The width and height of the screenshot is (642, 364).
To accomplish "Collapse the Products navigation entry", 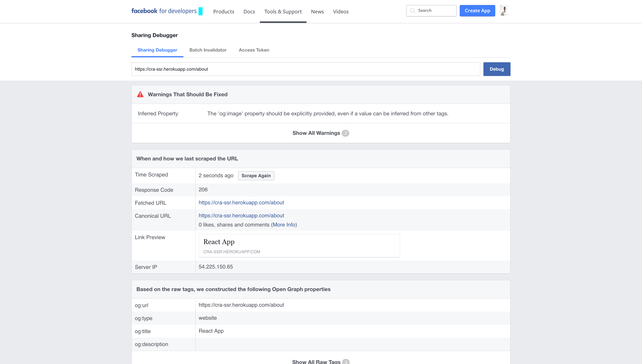I will (224, 11).
